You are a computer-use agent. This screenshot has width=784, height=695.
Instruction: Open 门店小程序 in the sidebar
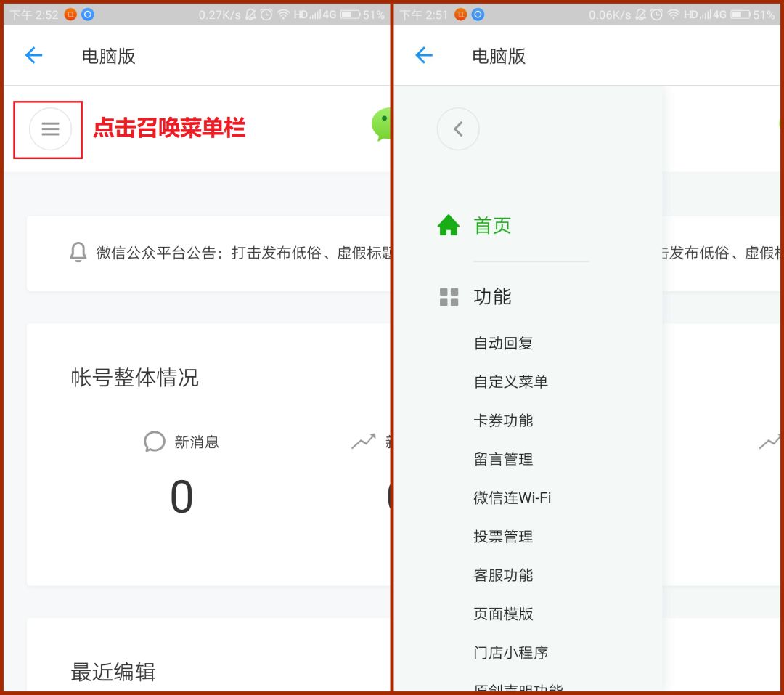[x=510, y=652]
